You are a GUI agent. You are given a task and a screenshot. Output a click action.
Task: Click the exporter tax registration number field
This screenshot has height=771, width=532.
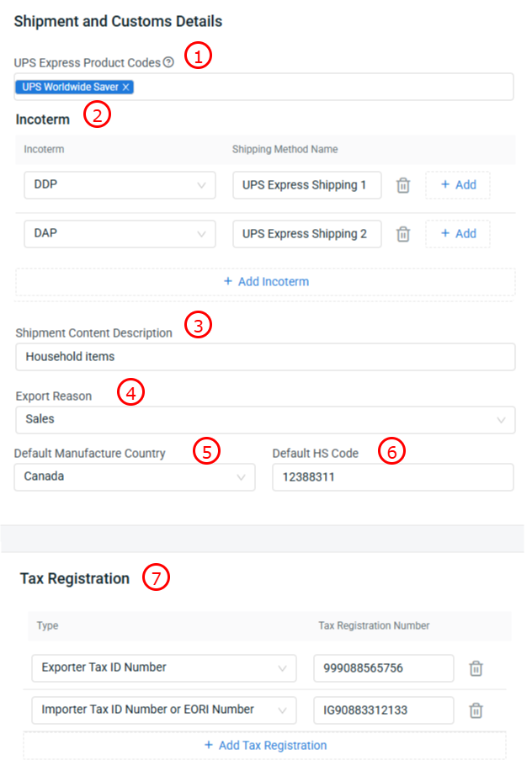[383, 668]
